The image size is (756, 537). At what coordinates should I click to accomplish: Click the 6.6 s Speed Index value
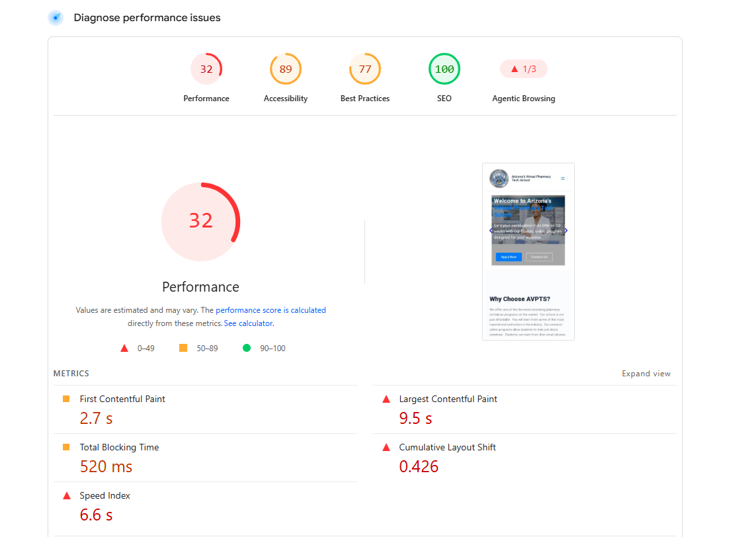[96, 515]
